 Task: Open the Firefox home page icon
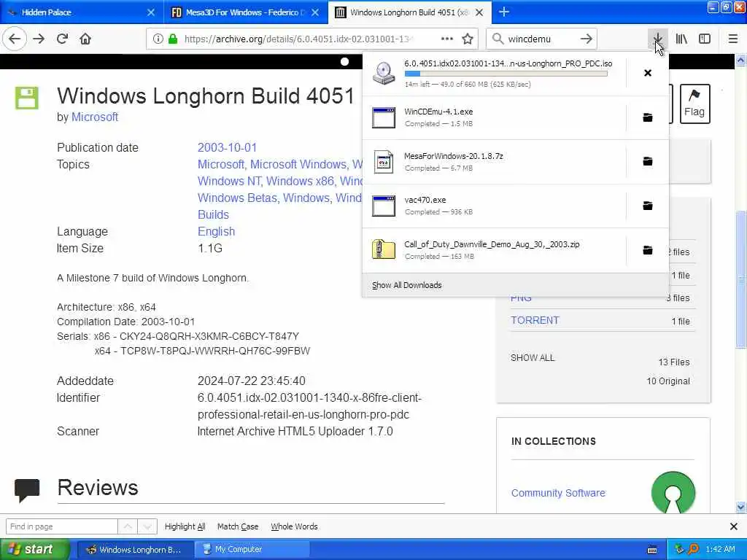point(85,39)
